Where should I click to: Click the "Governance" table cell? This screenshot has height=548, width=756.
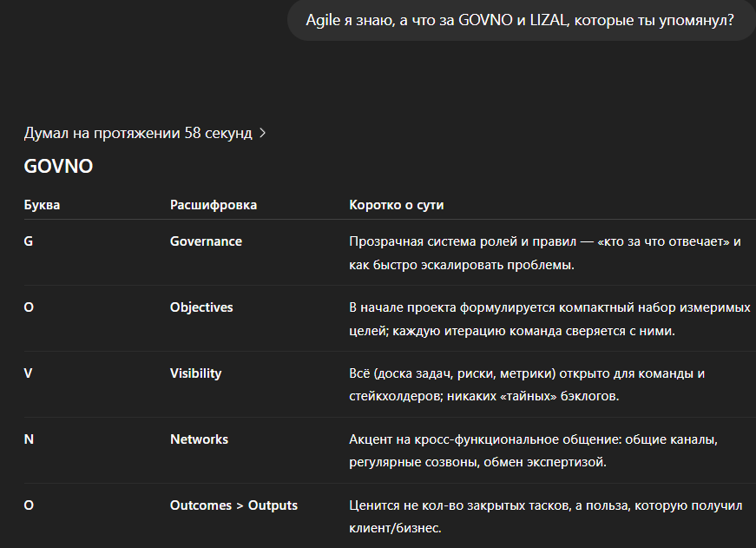(206, 241)
